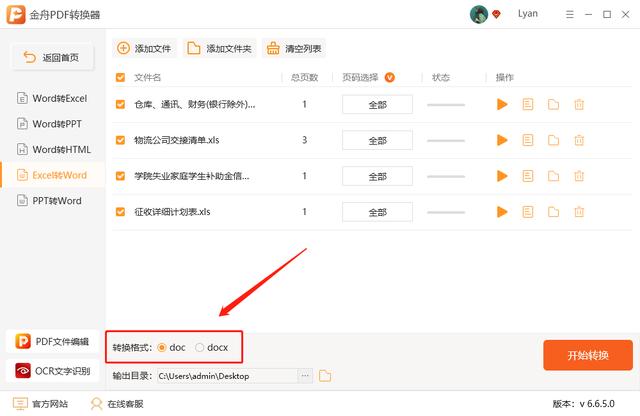Expand the 页码选择 dropdown arrow in header
Image resolution: width=640 pixels, height=416 pixels.
390,77
